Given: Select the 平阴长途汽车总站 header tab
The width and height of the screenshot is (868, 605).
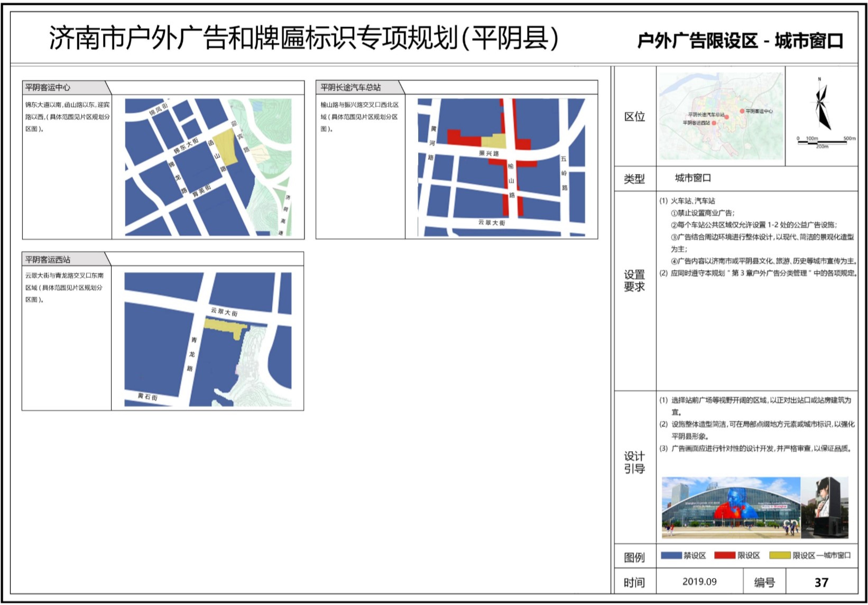Looking at the screenshot, I should click(358, 87).
